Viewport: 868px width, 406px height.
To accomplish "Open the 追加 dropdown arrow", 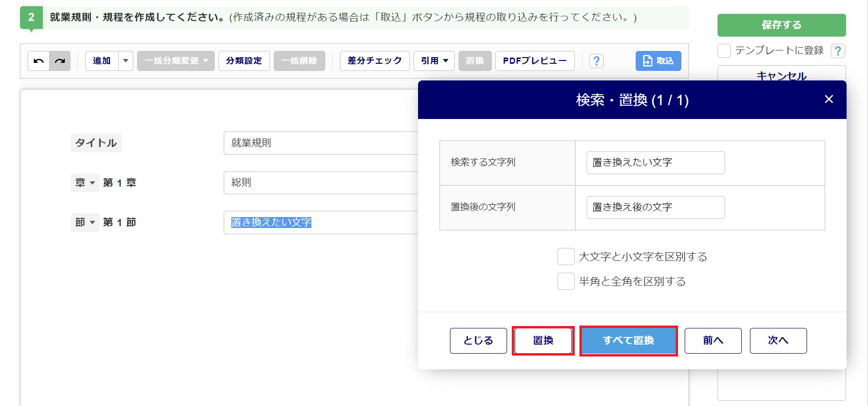I will point(126,61).
